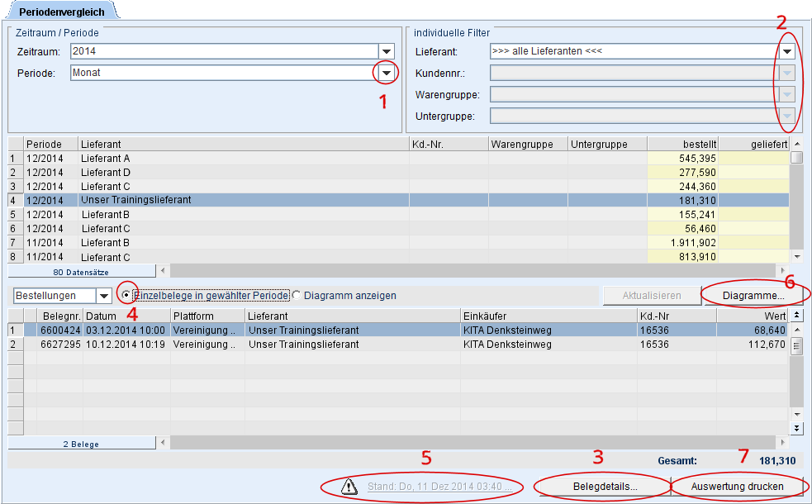Select Einzelbelege in gewählter Periode option
Image resolution: width=812 pixels, height=504 pixels.
[126, 295]
